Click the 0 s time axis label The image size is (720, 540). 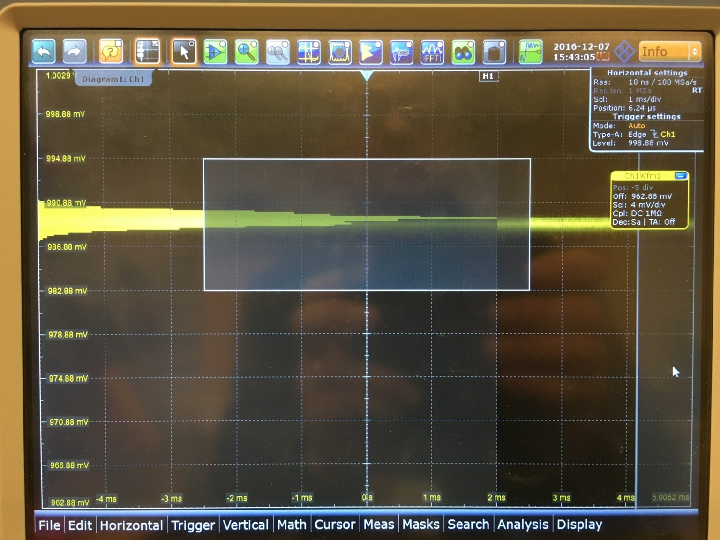point(367,497)
